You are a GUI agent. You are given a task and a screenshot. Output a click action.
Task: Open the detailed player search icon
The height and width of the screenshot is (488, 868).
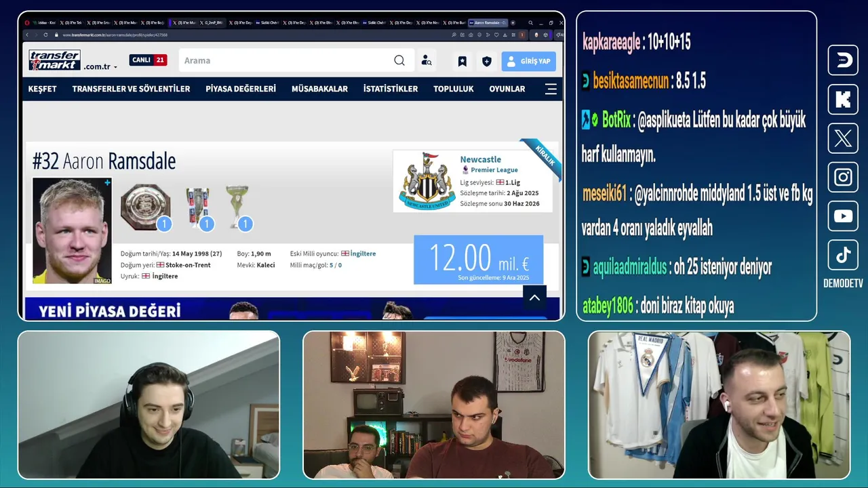427,60
